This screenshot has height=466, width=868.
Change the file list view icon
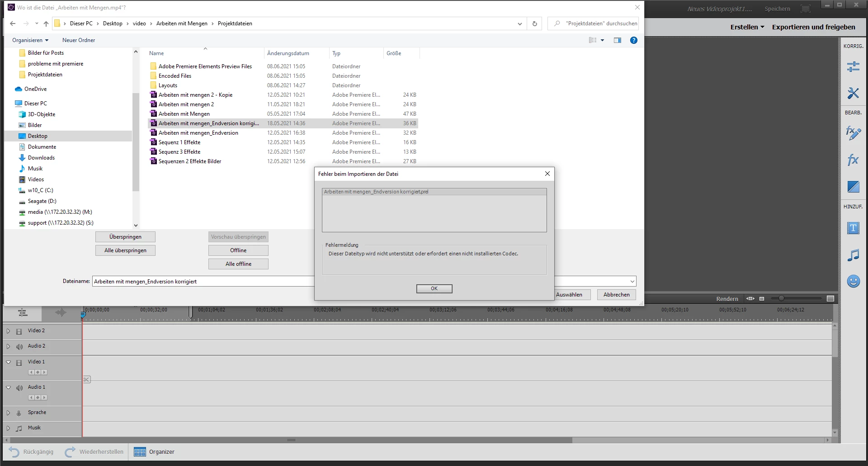click(x=593, y=40)
